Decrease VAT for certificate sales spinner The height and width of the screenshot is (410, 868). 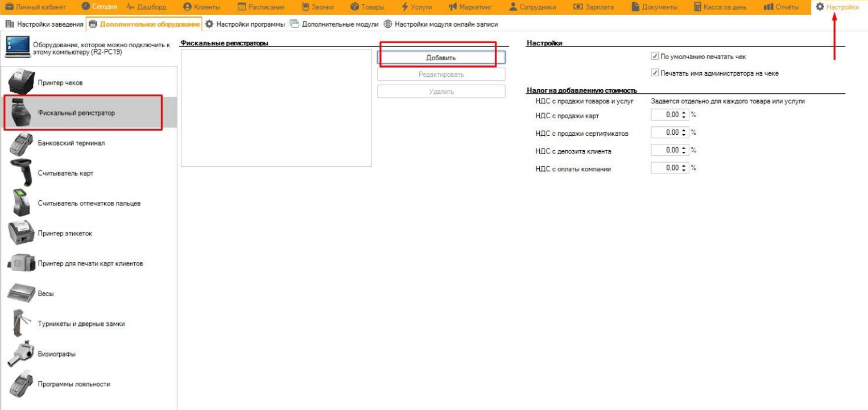[684, 135]
